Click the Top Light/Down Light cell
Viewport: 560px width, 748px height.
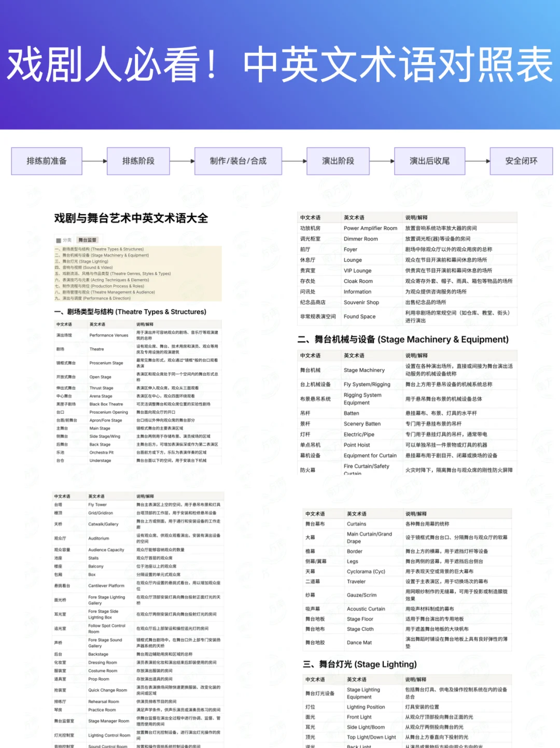371,737
